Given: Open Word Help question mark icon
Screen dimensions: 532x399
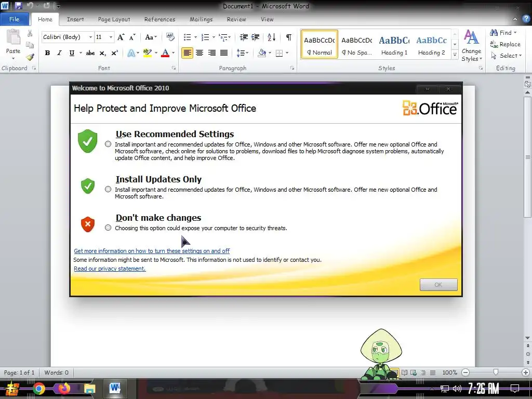Looking at the screenshot, I should [x=526, y=19].
